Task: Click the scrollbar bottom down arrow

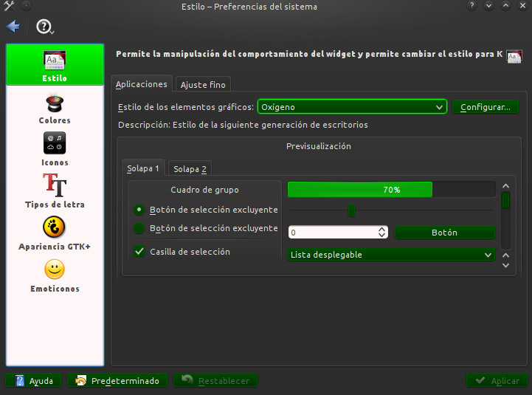Action: coord(505,265)
